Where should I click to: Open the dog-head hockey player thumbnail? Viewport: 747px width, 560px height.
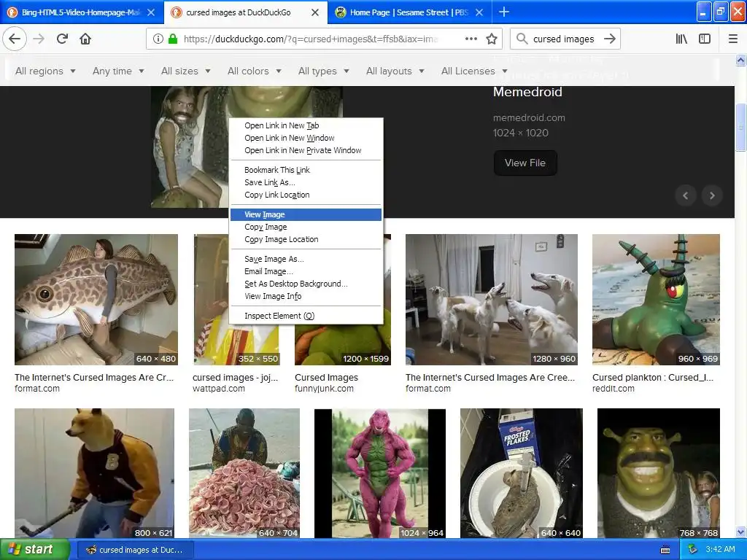(94, 472)
